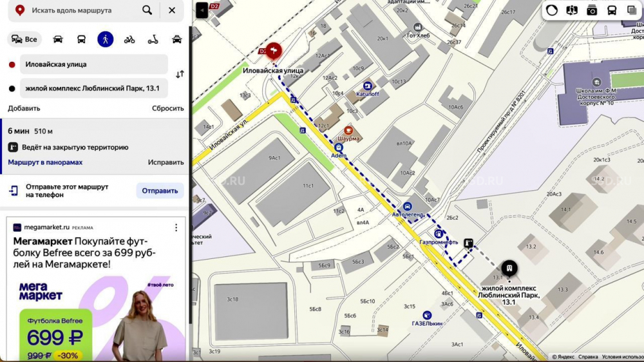This screenshot has width=644, height=362.
Task: Click the 'Отправить' button
Action: tap(160, 191)
